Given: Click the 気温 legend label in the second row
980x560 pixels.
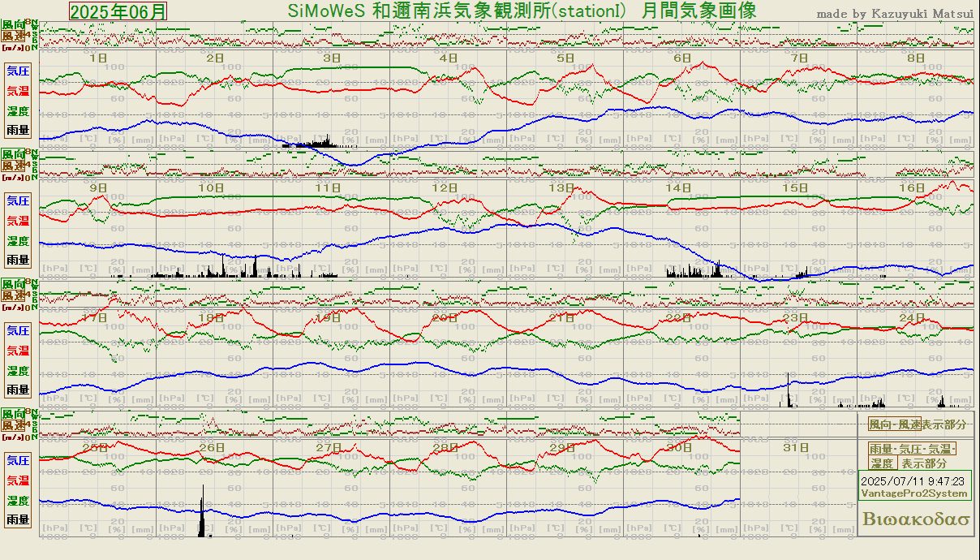Looking at the screenshot, I should [x=18, y=221].
